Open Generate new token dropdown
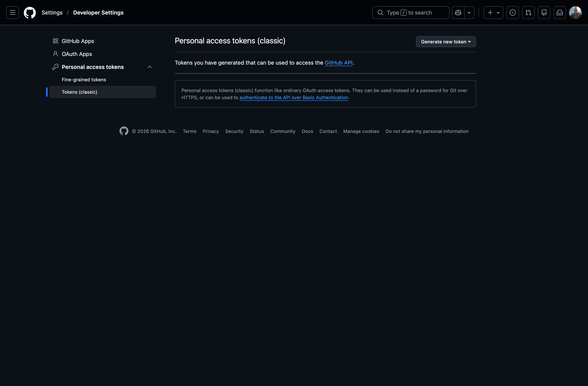Image resolution: width=588 pixels, height=386 pixels. point(446,42)
